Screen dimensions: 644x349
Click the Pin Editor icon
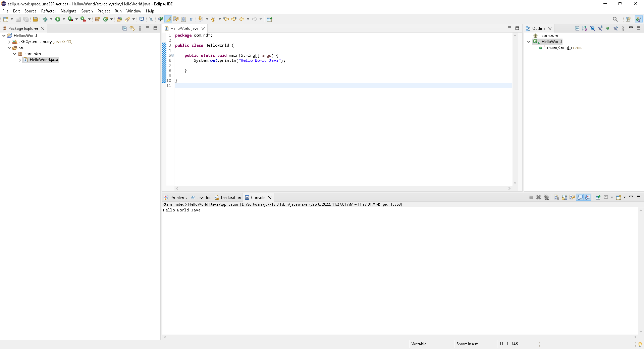269,19
